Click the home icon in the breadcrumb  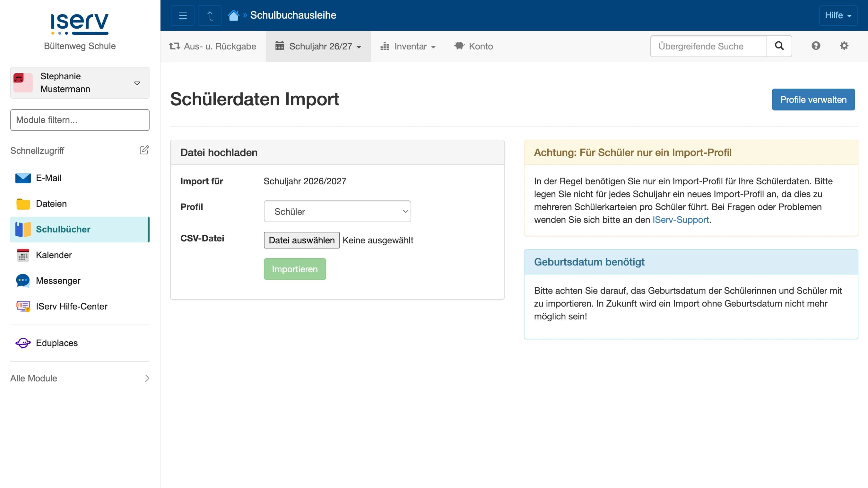click(x=233, y=15)
